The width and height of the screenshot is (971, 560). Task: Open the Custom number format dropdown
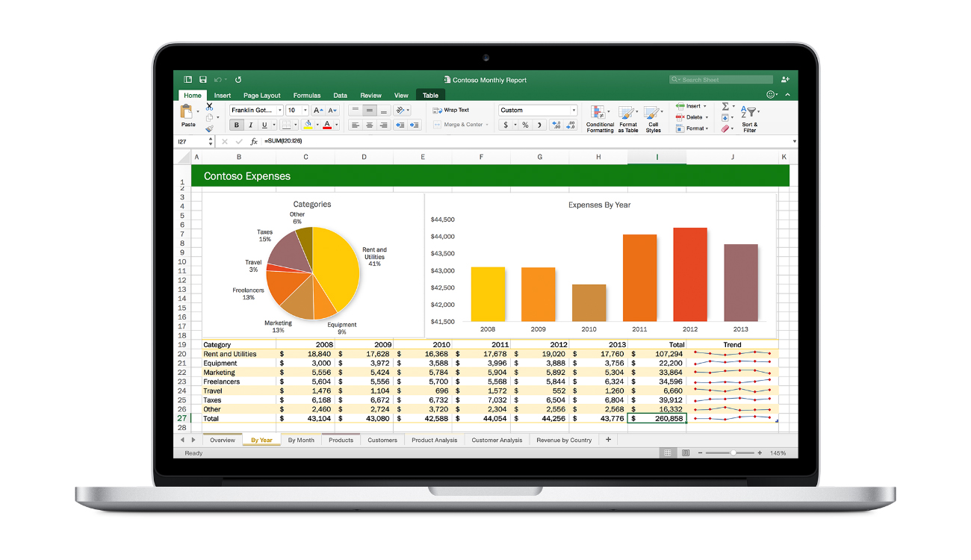click(573, 111)
